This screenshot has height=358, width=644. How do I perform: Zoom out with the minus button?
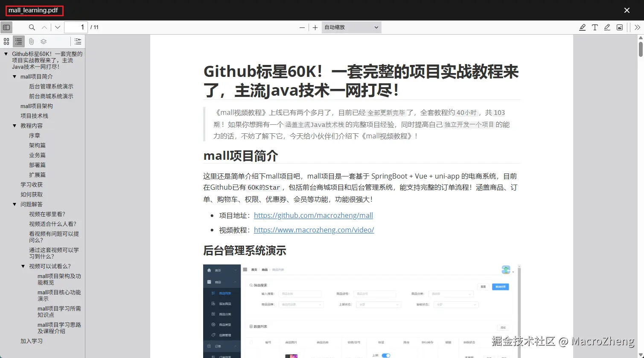(302, 27)
